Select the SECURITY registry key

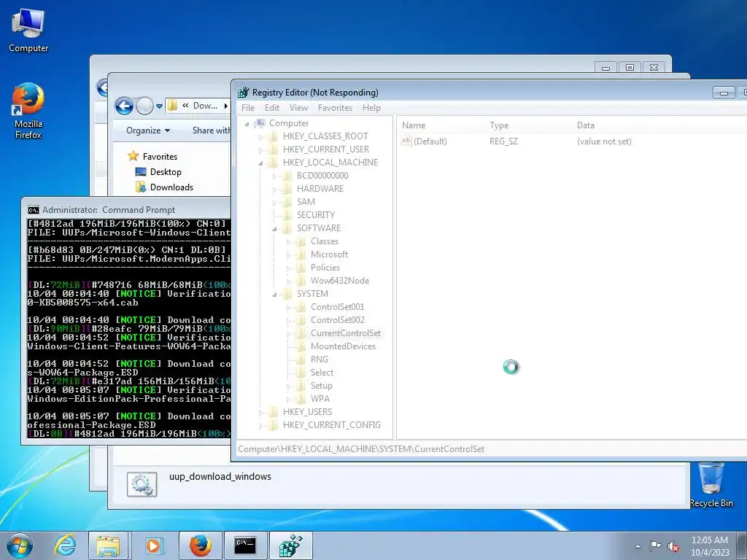316,215
